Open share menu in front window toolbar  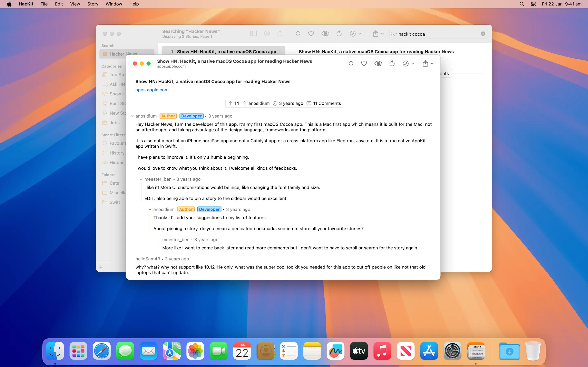(428, 63)
